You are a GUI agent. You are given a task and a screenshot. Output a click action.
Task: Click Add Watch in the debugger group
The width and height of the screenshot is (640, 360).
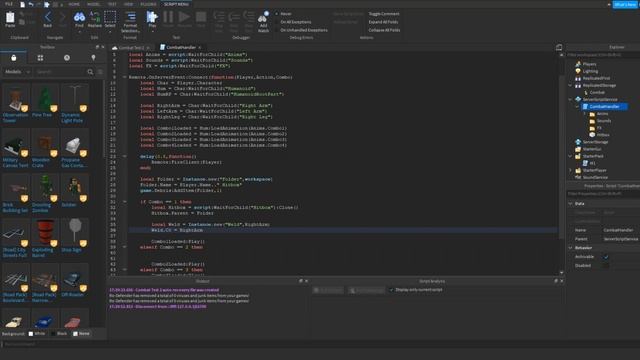pyautogui.click(x=263, y=22)
